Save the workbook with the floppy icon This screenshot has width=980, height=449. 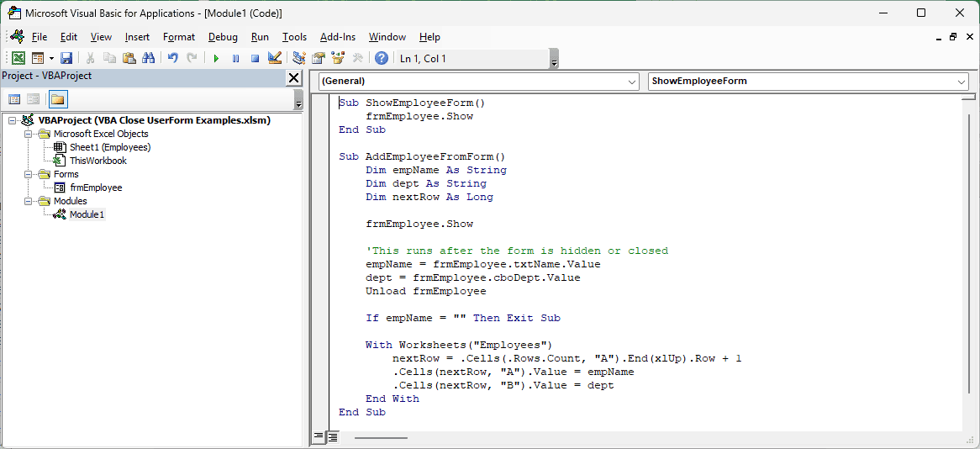coord(66,58)
